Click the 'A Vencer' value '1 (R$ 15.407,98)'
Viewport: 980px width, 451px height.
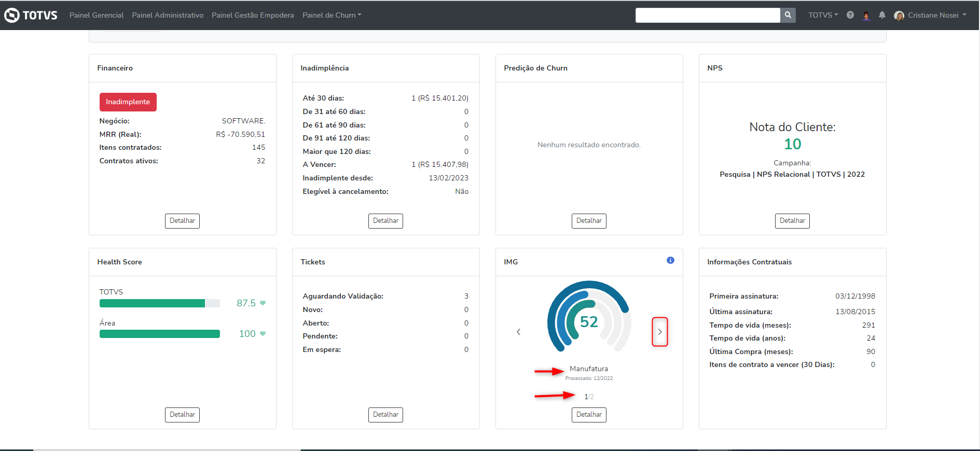tap(440, 164)
